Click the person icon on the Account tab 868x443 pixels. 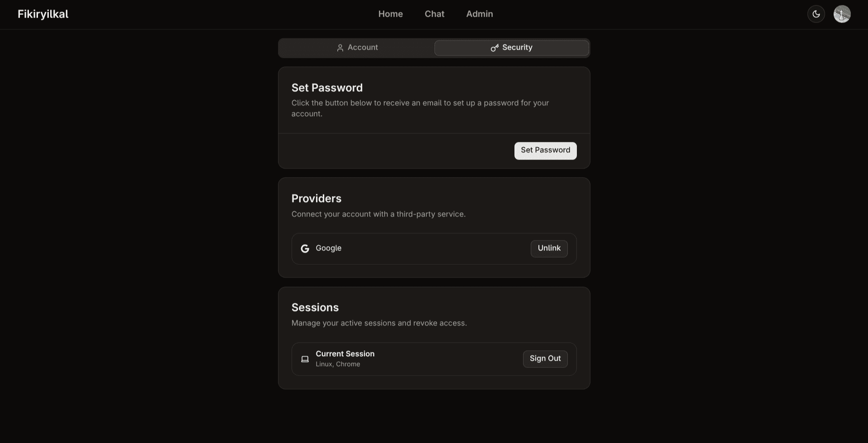[340, 47]
